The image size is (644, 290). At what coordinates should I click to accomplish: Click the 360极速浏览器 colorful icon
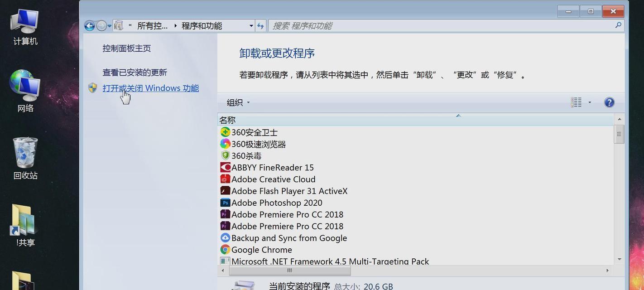(x=225, y=144)
